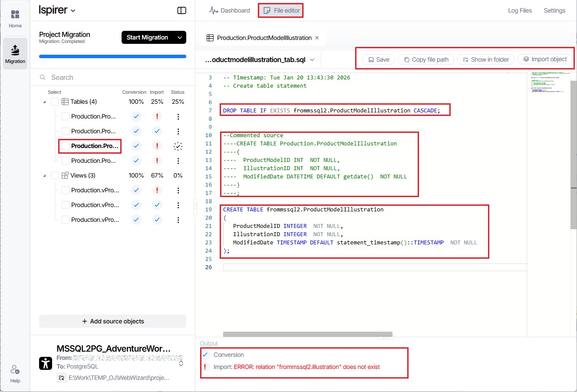This screenshot has width=577, height=392.
Task: Check the Tables (4) group checkbox
Action: point(55,102)
